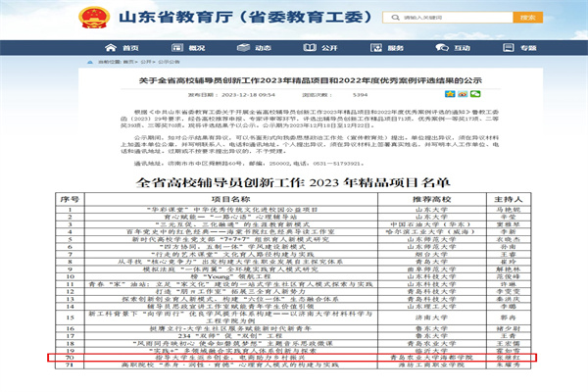Screen dimensions: 588x392
Task: Click the 推荐高校 column header
Action: pyautogui.click(x=431, y=199)
